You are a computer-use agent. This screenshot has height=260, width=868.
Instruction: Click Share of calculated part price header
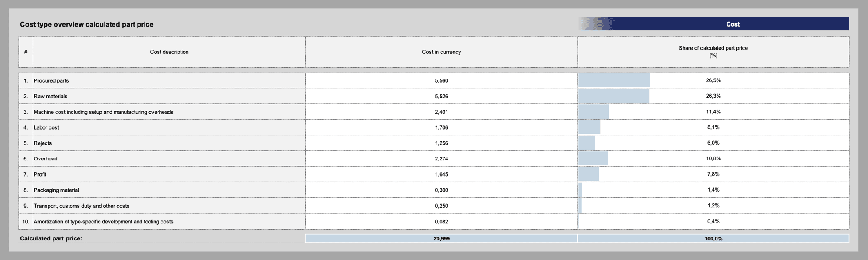[x=713, y=52]
